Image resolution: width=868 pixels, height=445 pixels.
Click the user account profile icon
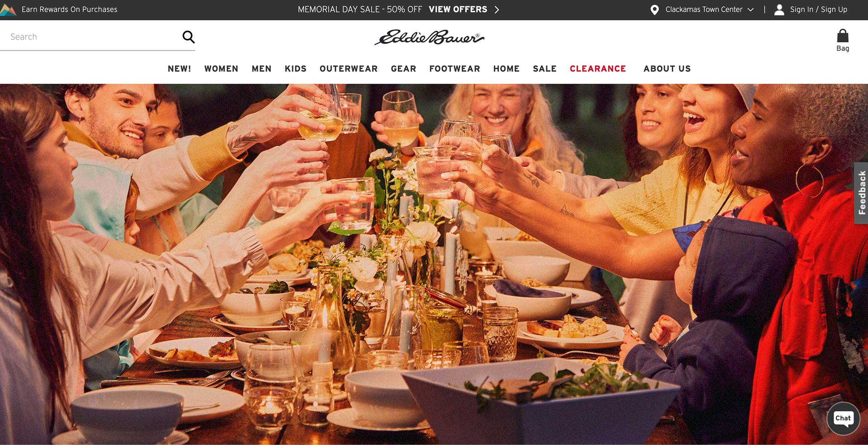point(779,9)
